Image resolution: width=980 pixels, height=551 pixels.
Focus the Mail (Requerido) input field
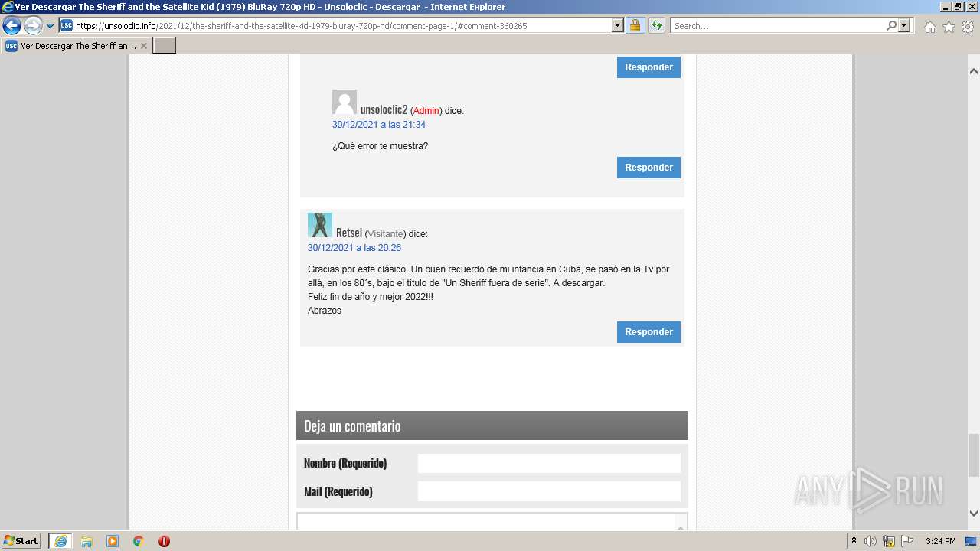point(549,491)
